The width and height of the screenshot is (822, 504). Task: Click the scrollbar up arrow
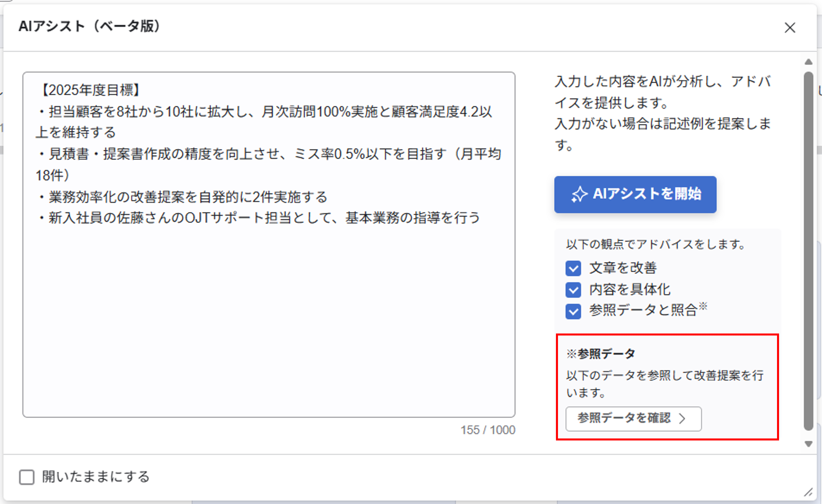808,62
